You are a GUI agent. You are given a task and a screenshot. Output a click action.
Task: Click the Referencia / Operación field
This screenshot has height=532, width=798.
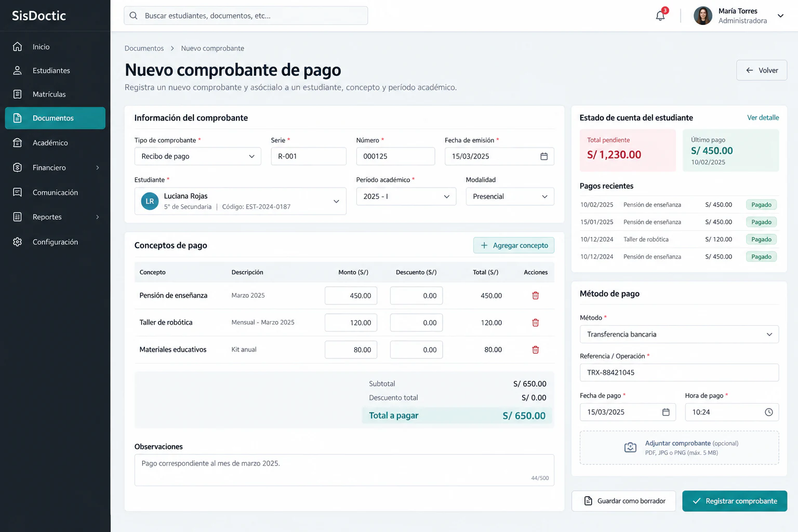[680, 373]
